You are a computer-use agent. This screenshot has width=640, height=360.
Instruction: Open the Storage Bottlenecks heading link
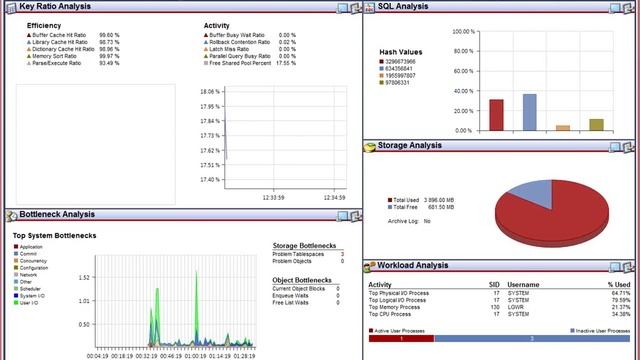click(304, 246)
